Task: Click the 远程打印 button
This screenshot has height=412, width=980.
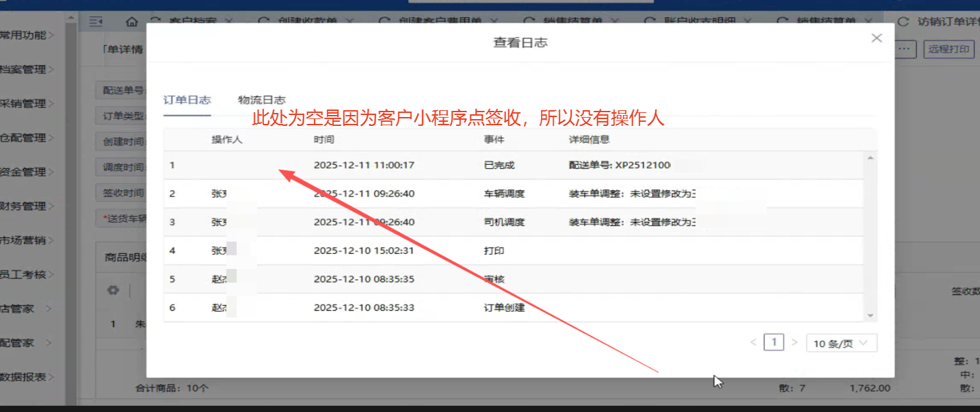Action: [x=949, y=49]
